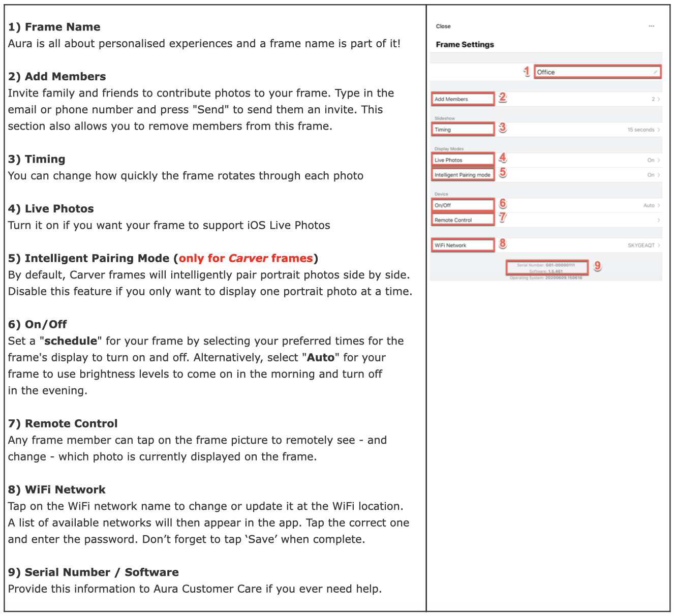Screen dimensions: 674x616
Task: Click the Display Modes section label
Action: pyautogui.click(x=449, y=149)
